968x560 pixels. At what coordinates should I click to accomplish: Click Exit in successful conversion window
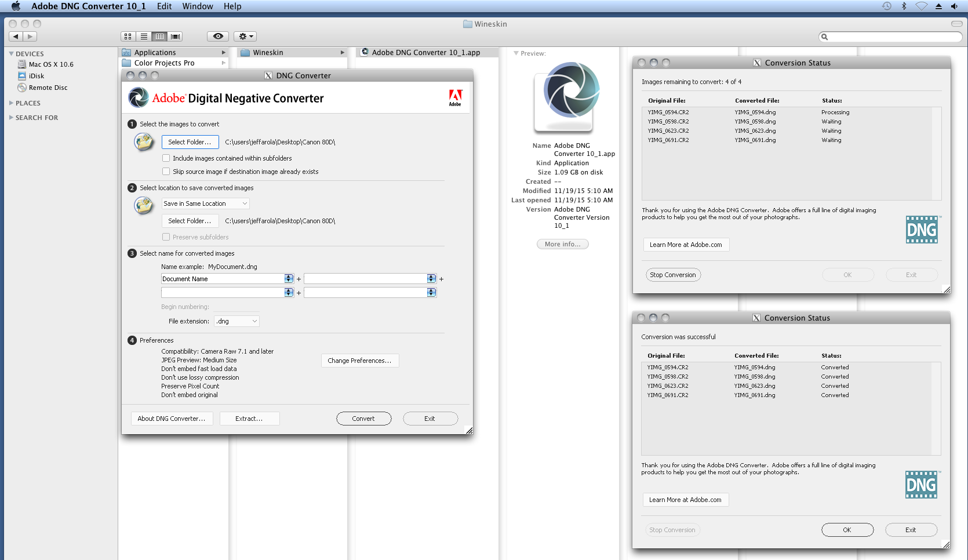point(911,530)
